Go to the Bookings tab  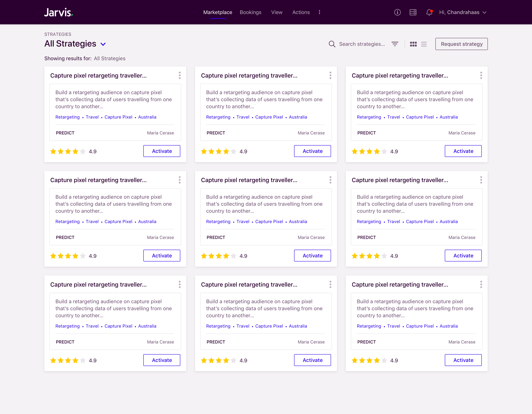[250, 12]
